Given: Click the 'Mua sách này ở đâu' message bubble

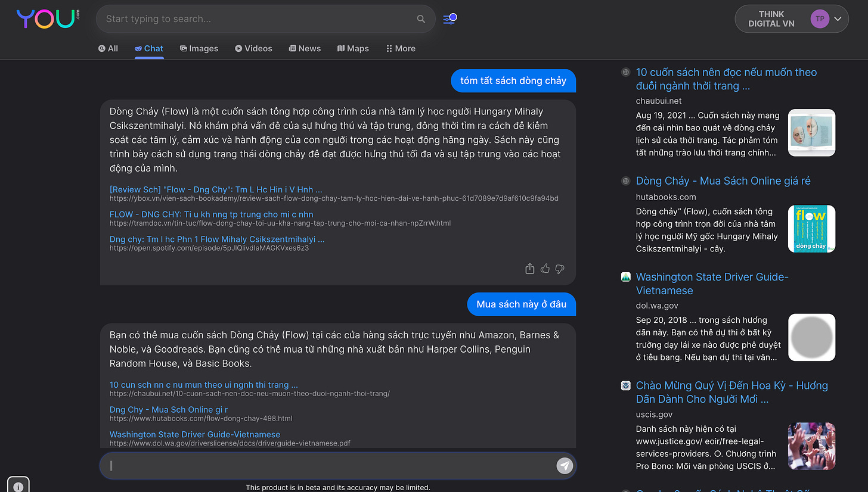Looking at the screenshot, I should 522,304.
